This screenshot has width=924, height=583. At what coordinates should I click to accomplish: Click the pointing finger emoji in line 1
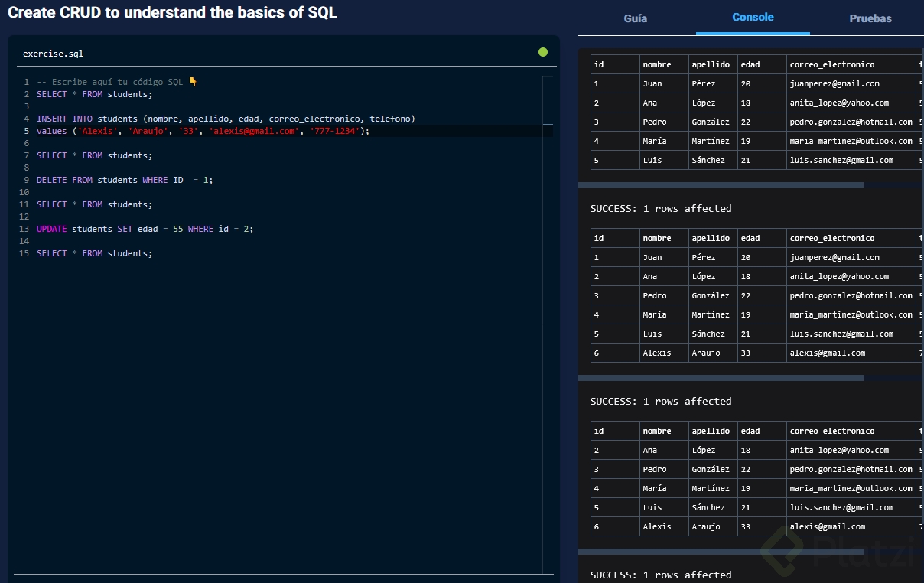click(193, 82)
